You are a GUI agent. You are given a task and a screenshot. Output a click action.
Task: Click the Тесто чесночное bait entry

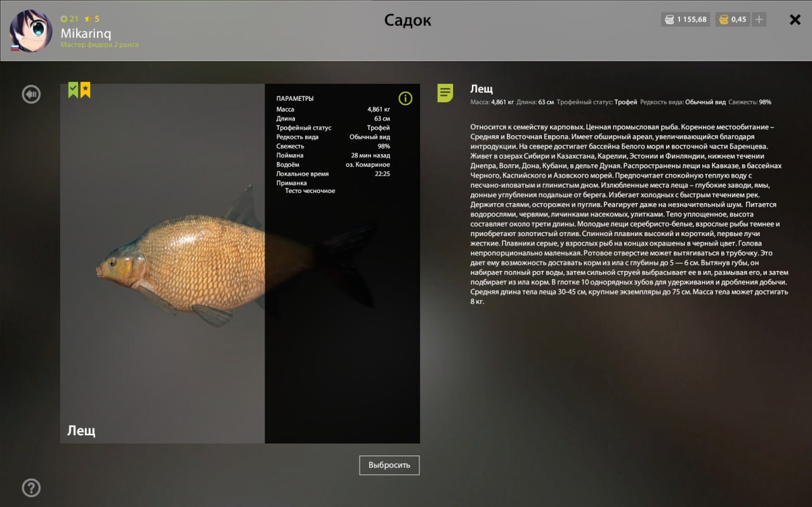tap(310, 191)
